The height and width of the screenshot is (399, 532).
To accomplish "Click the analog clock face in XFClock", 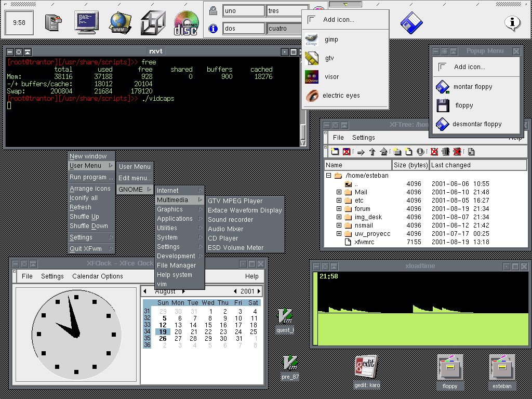I will 76,335.
